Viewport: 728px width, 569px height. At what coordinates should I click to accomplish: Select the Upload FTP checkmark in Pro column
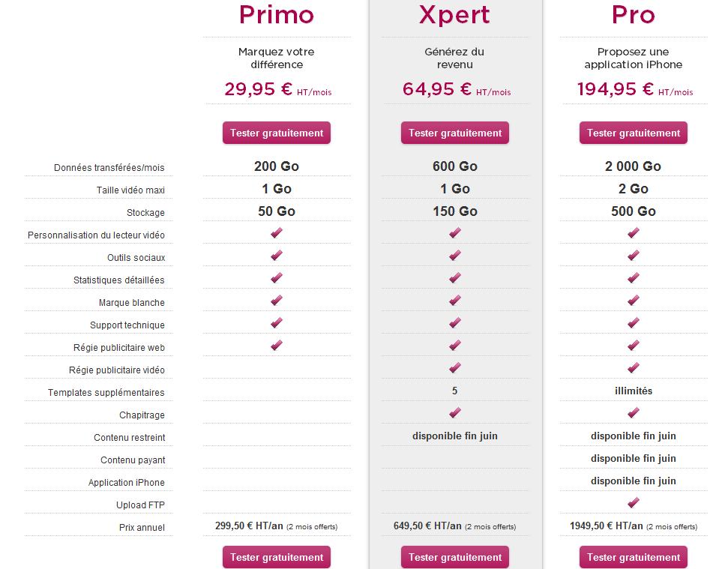tap(633, 503)
